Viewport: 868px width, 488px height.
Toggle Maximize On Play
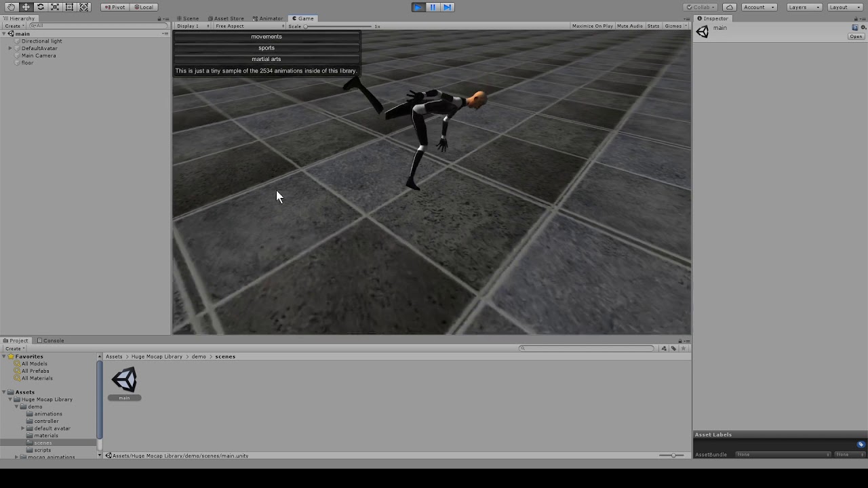pyautogui.click(x=592, y=26)
